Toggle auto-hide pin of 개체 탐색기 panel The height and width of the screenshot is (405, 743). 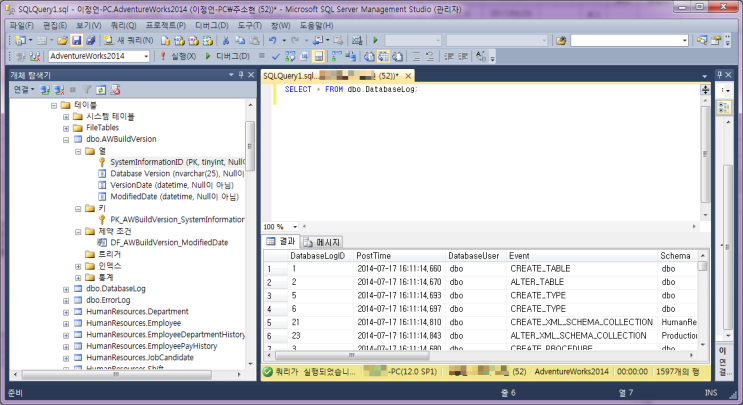pyautogui.click(x=241, y=75)
